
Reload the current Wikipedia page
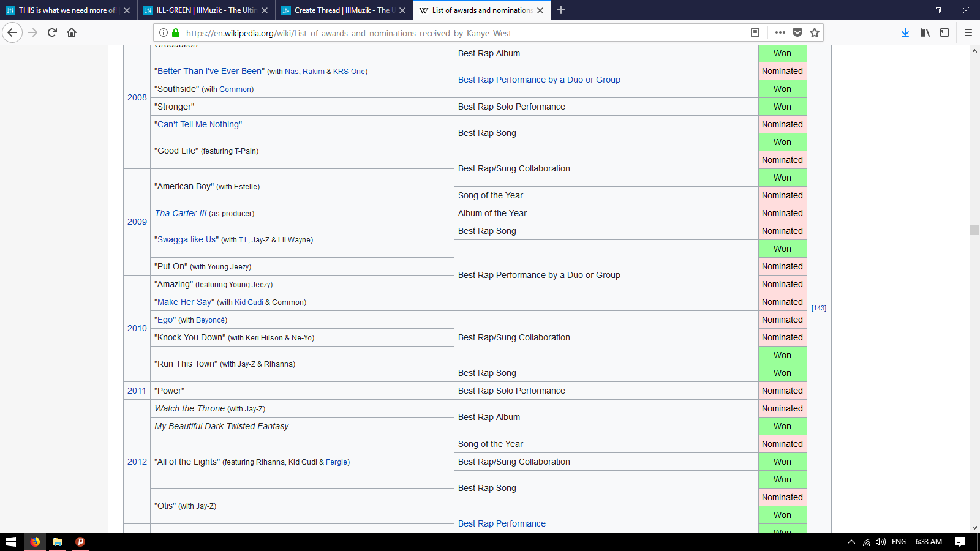tap(52, 32)
